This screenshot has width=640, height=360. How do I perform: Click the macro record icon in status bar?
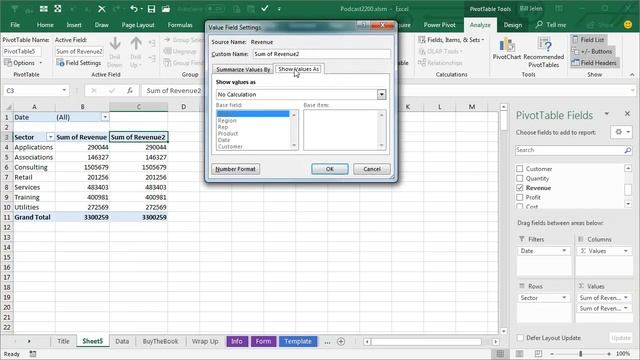point(33,354)
